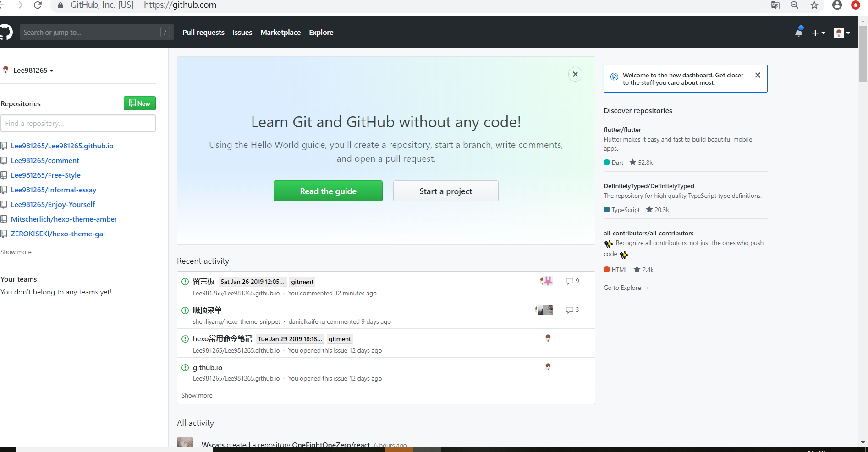The image size is (868, 452).
Task: Go forward with browser arrow
Action: (x=19, y=5)
